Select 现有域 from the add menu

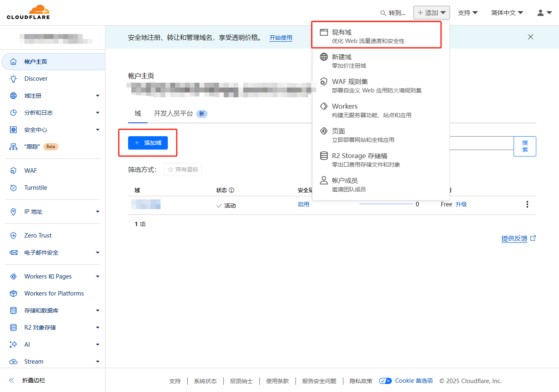[x=381, y=36]
